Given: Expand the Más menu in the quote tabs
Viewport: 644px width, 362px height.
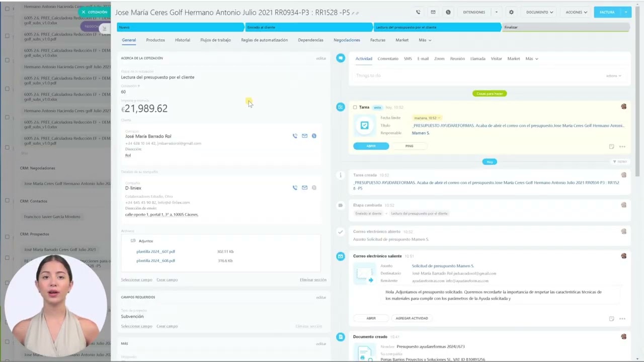Looking at the screenshot, I should pos(425,40).
